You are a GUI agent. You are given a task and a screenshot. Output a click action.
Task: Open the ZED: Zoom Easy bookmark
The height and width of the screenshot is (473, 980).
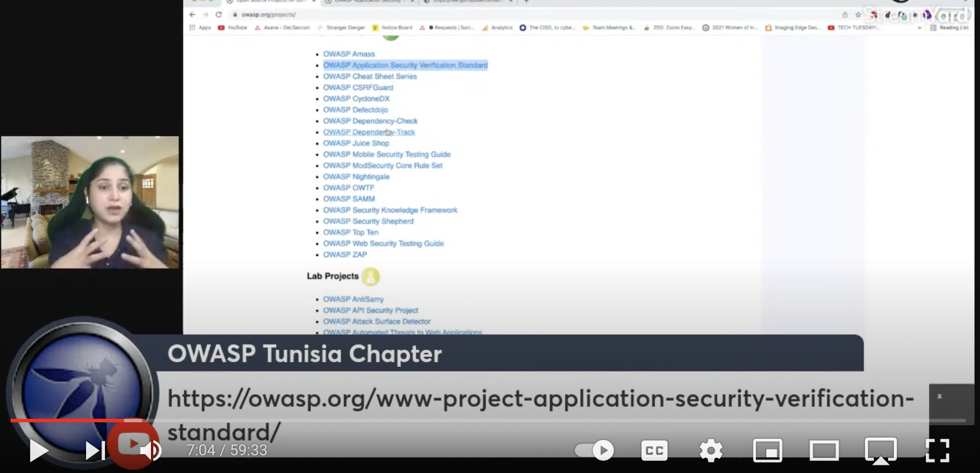[x=670, y=28]
